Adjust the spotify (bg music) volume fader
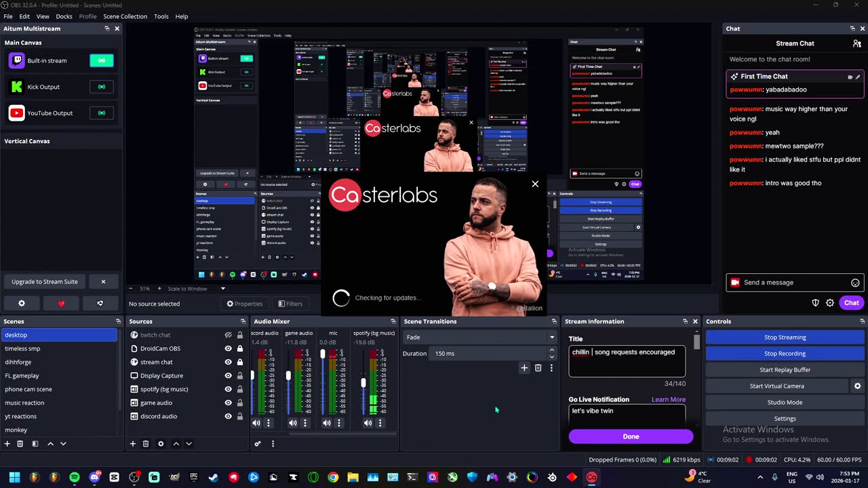The image size is (868, 488). [363, 383]
